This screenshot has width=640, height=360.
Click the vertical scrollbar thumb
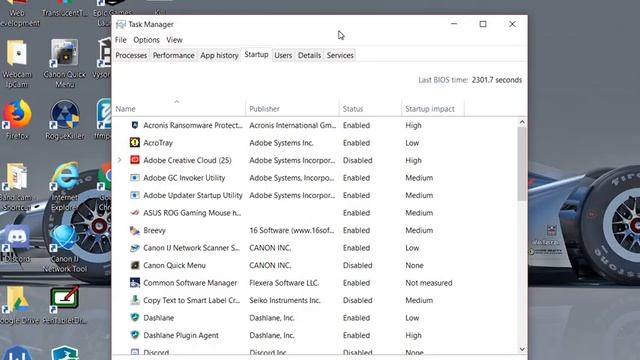pos(522,164)
